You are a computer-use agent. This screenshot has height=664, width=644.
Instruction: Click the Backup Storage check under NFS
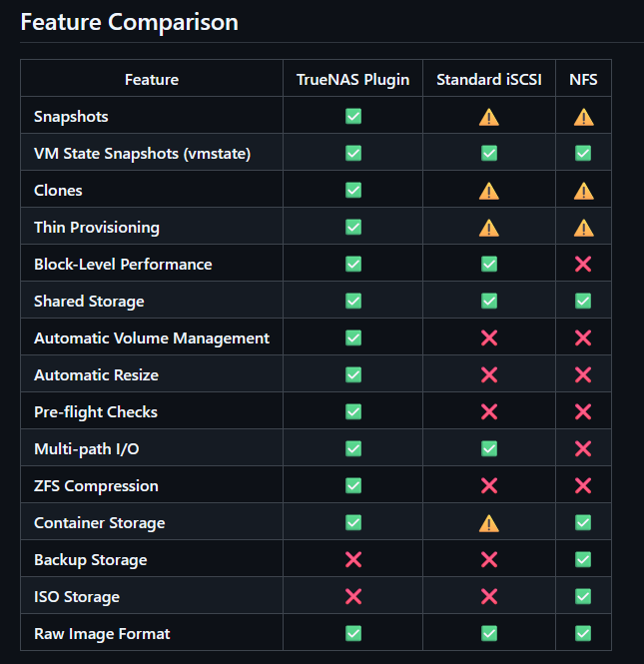coord(583,560)
